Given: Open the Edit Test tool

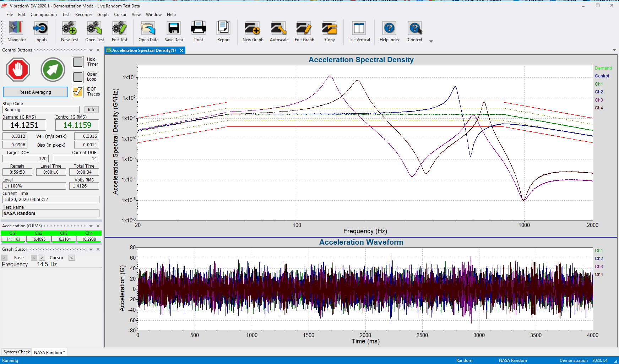Looking at the screenshot, I should tap(119, 31).
